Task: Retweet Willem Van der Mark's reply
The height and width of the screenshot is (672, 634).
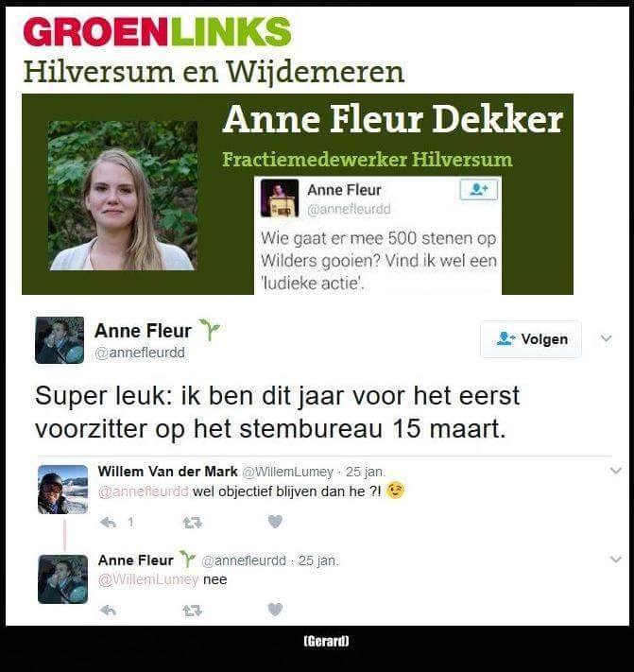Action: pos(192,523)
